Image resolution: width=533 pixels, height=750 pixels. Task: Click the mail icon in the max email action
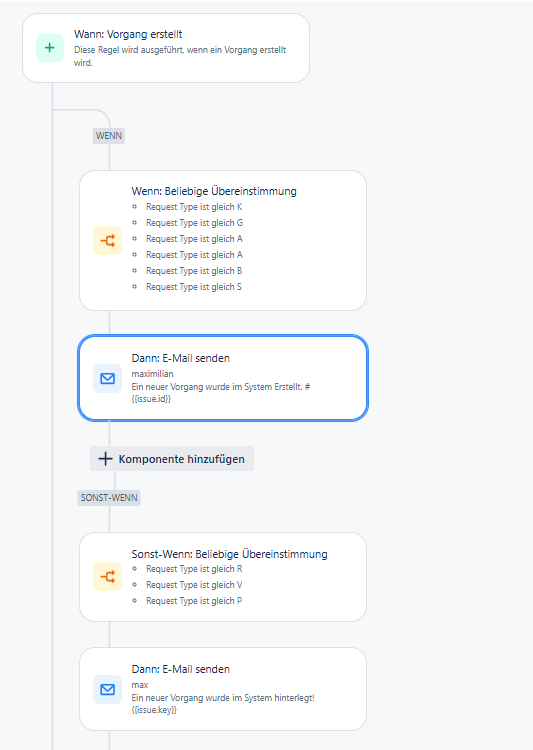[108, 689]
